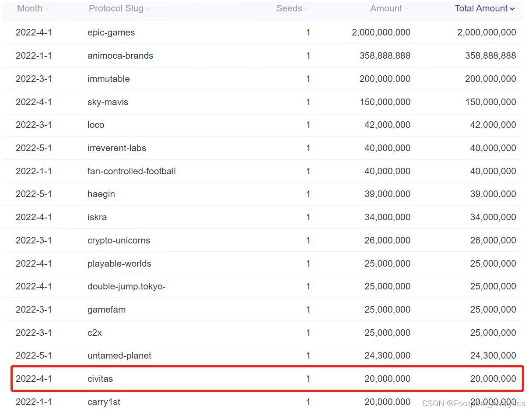The width and height of the screenshot is (532, 412).
Task: Select the crypto-unicorns protocol cell
Action: tap(119, 240)
